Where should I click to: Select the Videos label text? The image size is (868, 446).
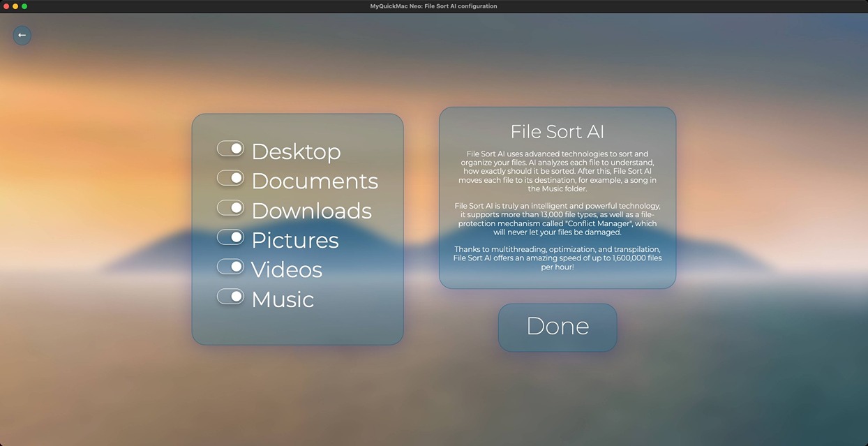pyautogui.click(x=286, y=269)
